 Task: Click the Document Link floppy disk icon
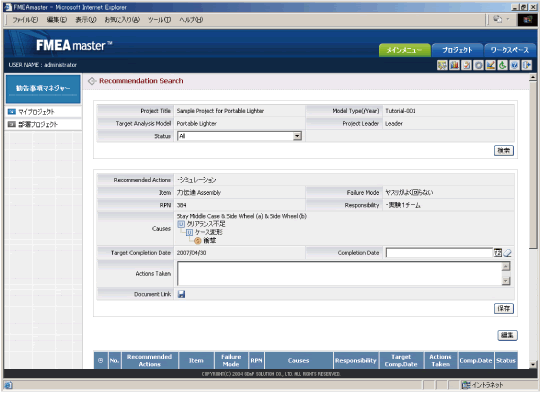181,294
